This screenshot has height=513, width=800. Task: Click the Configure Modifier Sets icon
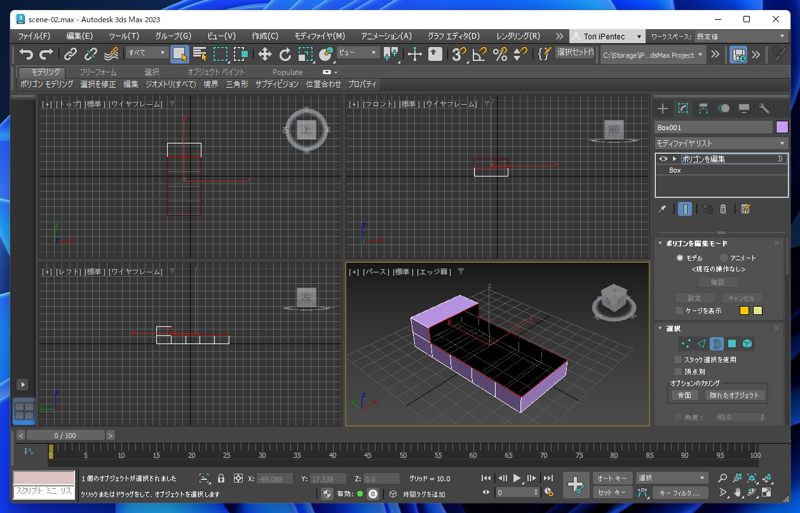pos(745,209)
